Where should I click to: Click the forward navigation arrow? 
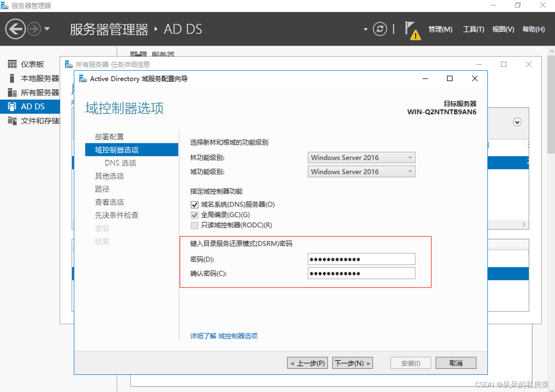pyautogui.click(x=34, y=29)
